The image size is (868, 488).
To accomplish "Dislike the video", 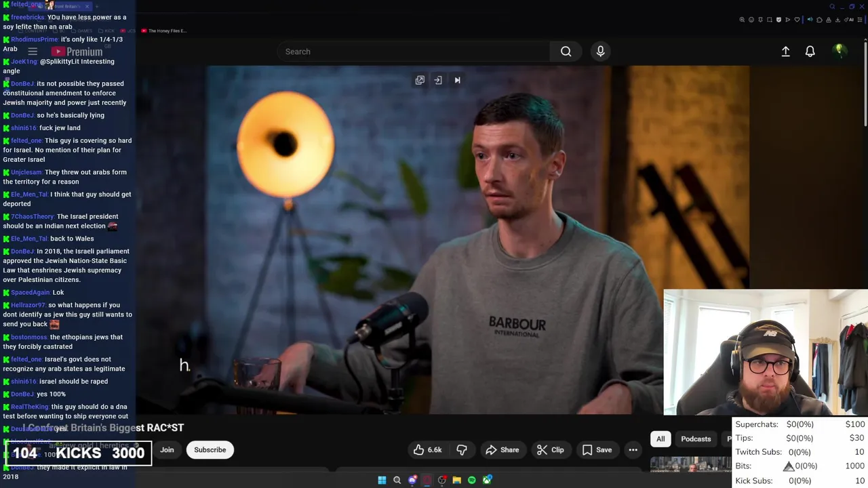I will 462,450.
